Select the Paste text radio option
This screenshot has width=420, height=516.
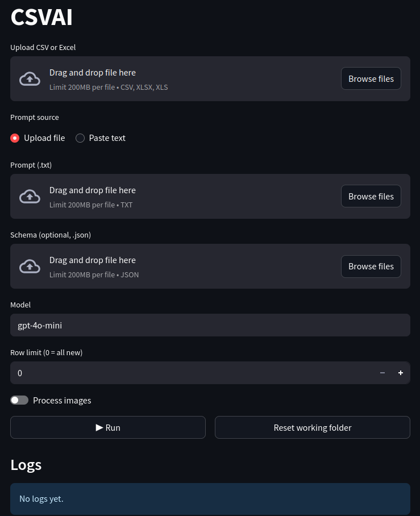80,138
